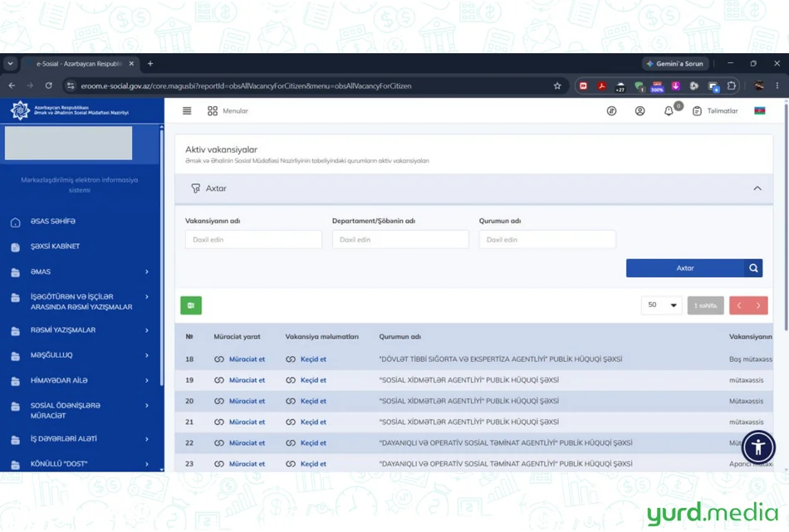The height and width of the screenshot is (532, 789).
Task: Click Müraciət et in row 23
Action: (239, 464)
